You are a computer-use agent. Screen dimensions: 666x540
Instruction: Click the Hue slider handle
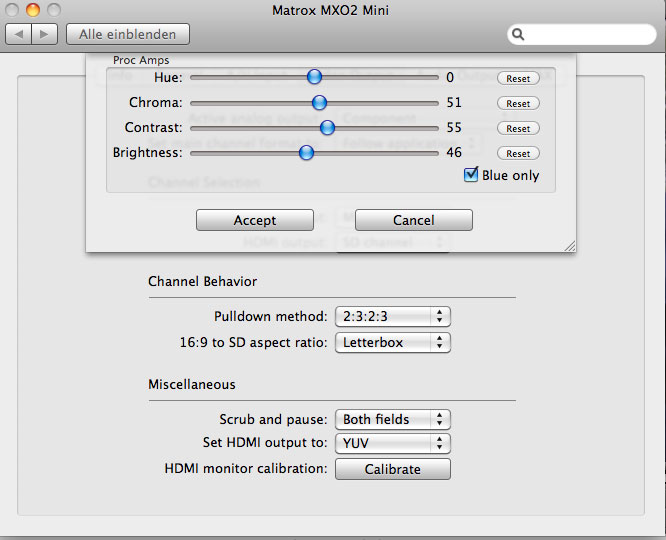pyautogui.click(x=314, y=77)
